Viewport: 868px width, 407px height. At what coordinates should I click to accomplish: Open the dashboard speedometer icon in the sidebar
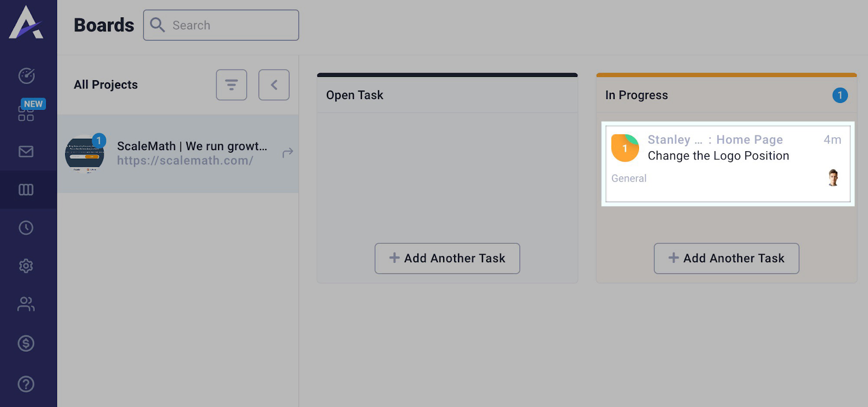(25, 76)
